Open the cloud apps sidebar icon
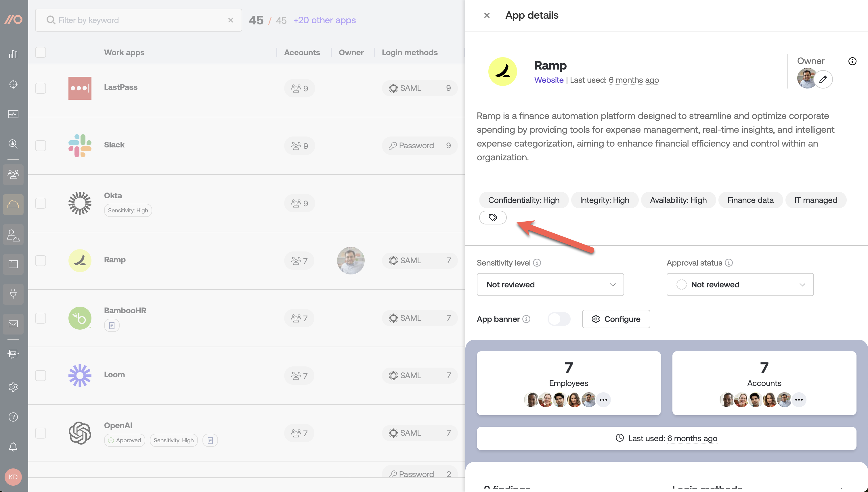868x492 pixels. coord(13,204)
